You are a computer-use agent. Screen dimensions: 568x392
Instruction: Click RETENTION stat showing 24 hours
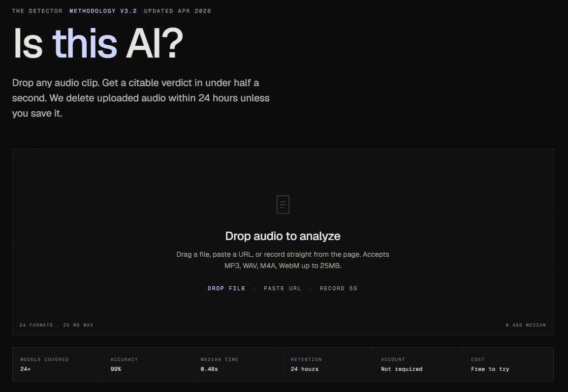click(328, 364)
